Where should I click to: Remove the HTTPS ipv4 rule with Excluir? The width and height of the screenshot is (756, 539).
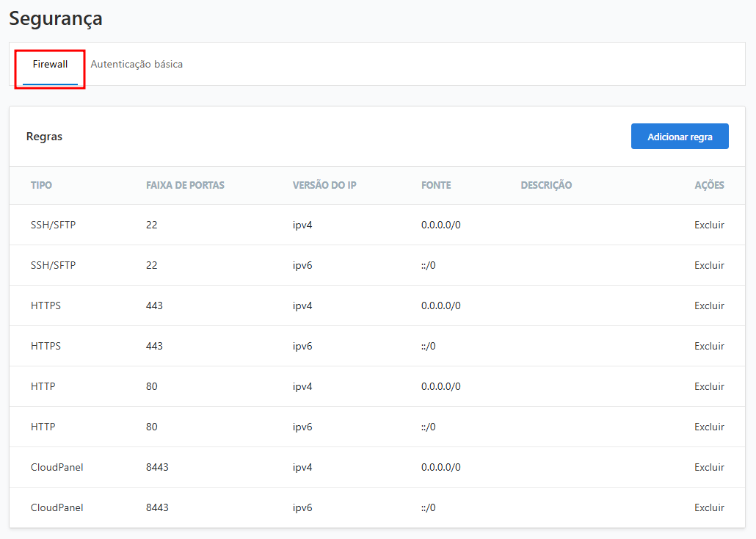pyautogui.click(x=708, y=305)
